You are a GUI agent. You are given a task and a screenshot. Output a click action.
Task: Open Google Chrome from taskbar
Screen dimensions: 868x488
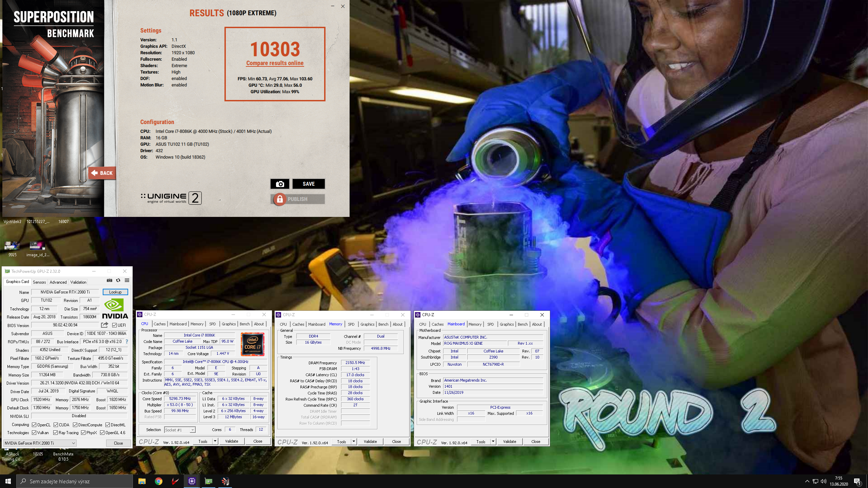click(x=158, y=481)
